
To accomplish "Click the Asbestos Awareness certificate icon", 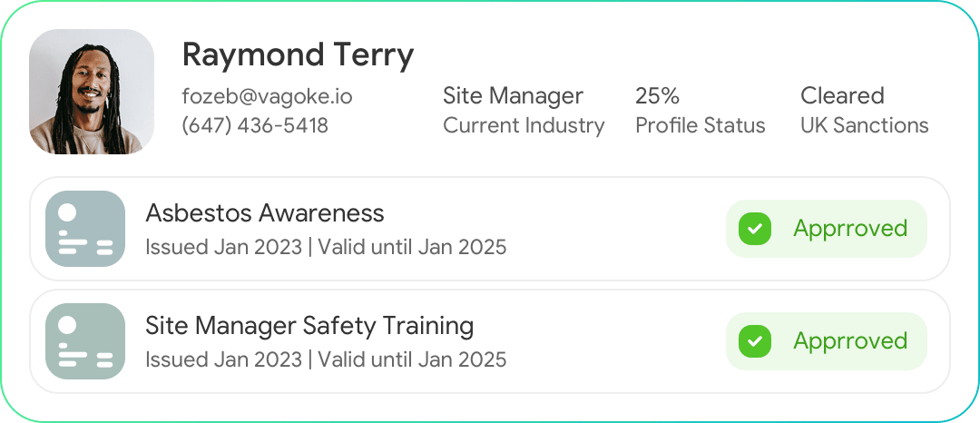I will click(85, 229).
